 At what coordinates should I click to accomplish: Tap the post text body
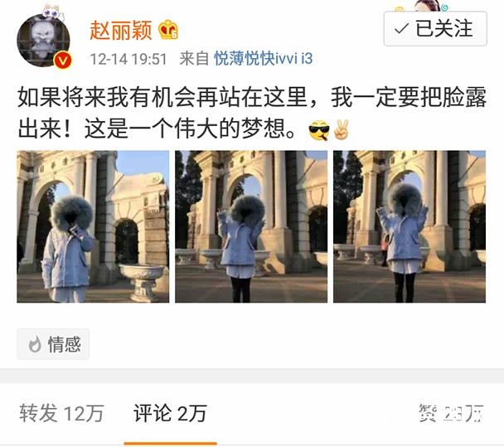click(x=252, y=113)
